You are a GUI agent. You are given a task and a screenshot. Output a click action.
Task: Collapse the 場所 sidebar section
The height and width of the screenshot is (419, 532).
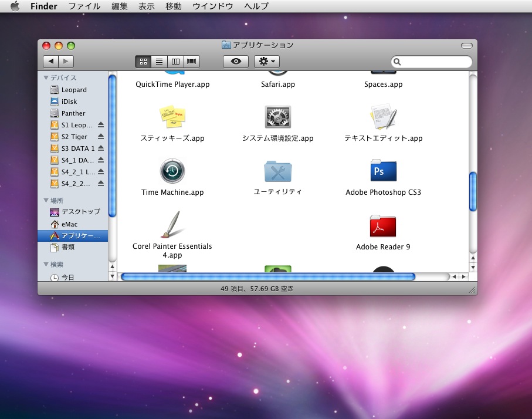tap(46, 200)
